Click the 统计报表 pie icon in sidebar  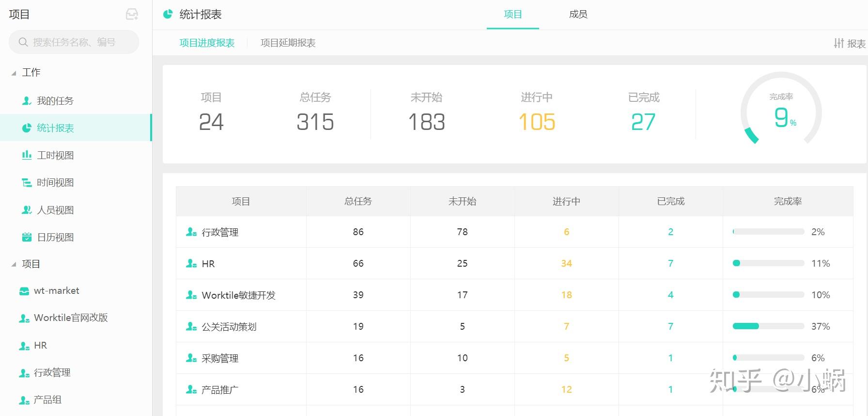tap(27, 128)
